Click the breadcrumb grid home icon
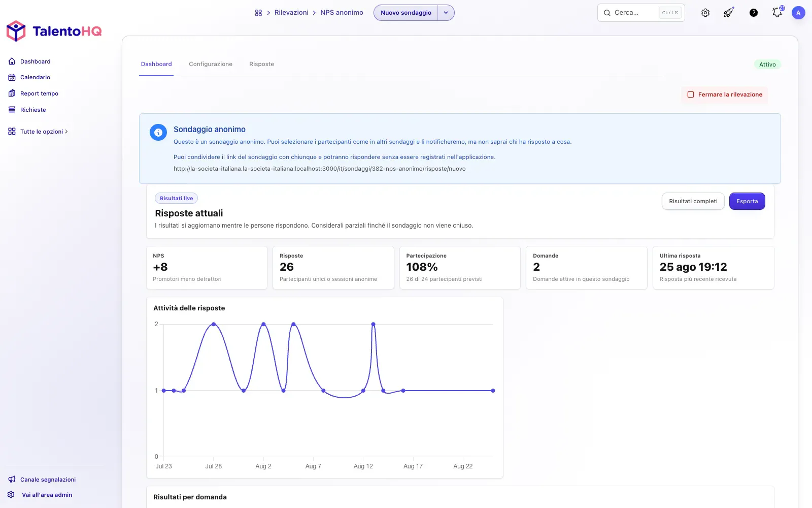This screenshot has width=812, height=508. click(258, 13)
